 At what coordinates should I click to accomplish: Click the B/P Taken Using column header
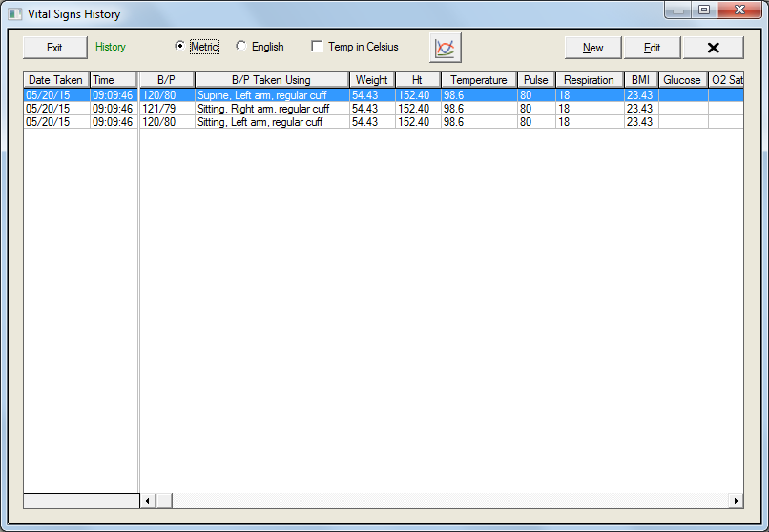[271, 80]
